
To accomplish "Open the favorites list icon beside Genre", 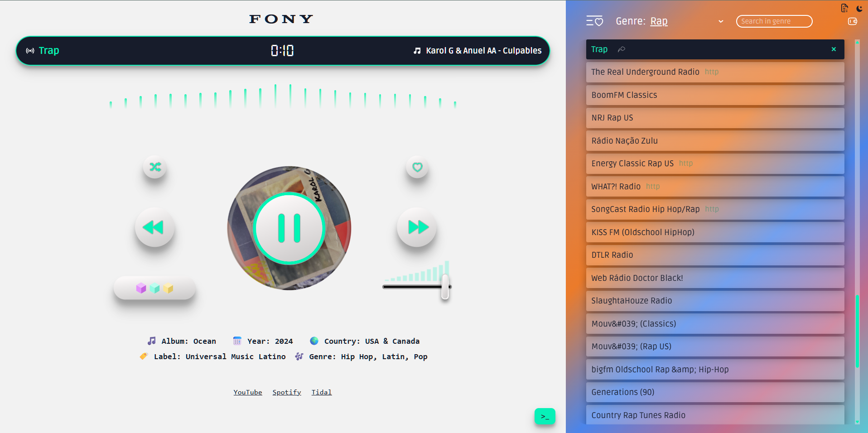I will click(x=594, y=21).
